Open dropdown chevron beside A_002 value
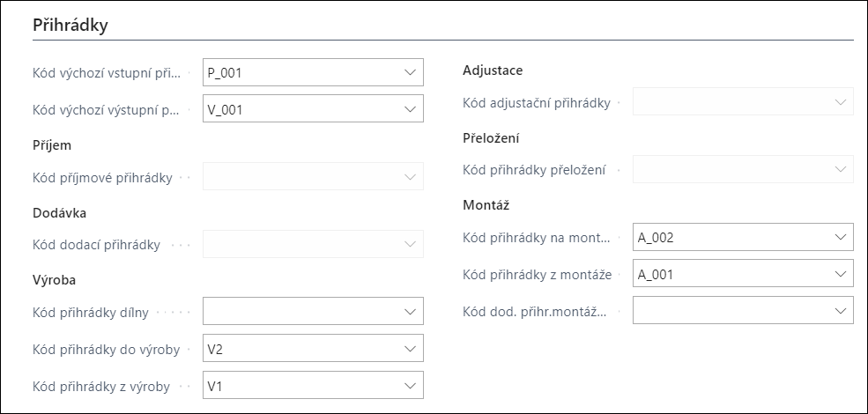868x414 pixels. [x=841, y=237]
